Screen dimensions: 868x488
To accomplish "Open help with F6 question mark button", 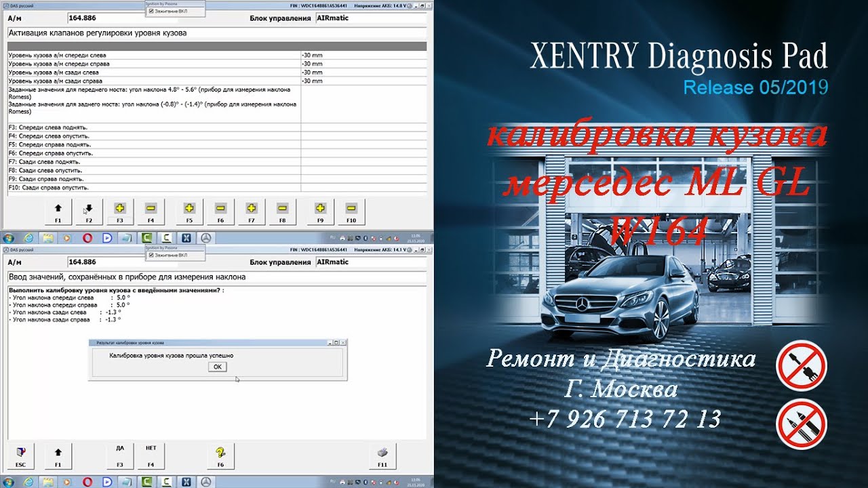I will click(x=220, y=457).
